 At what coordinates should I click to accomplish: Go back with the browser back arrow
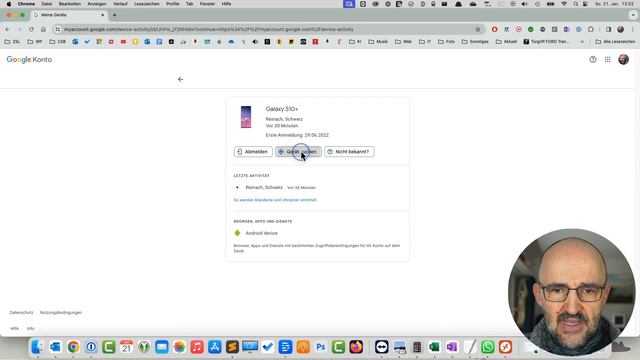[7, 29]
